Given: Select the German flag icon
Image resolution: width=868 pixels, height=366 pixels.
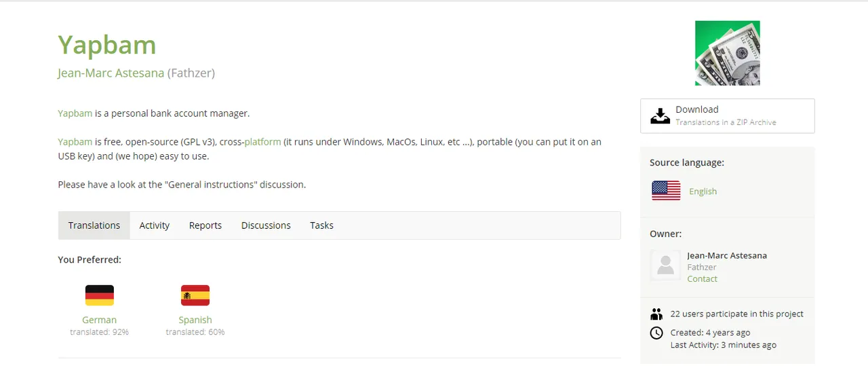Looking at the screenshot, I should (100, 295).
